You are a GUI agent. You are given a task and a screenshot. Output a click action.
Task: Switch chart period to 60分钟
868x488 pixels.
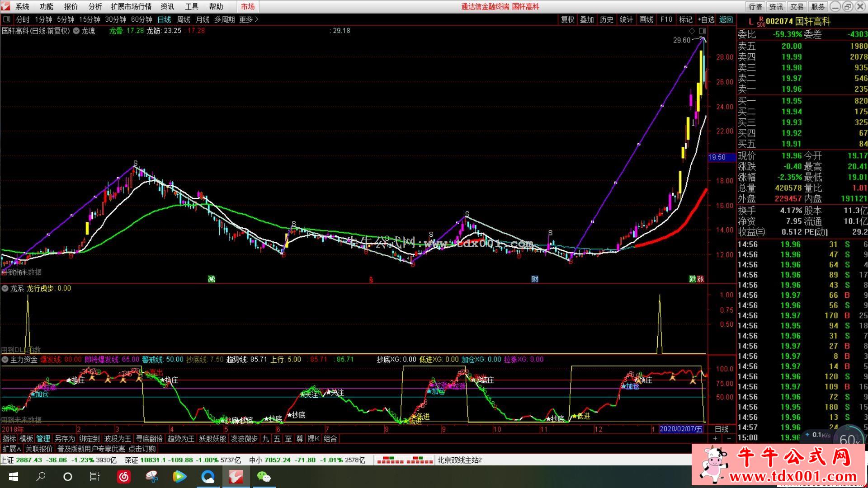142,19
